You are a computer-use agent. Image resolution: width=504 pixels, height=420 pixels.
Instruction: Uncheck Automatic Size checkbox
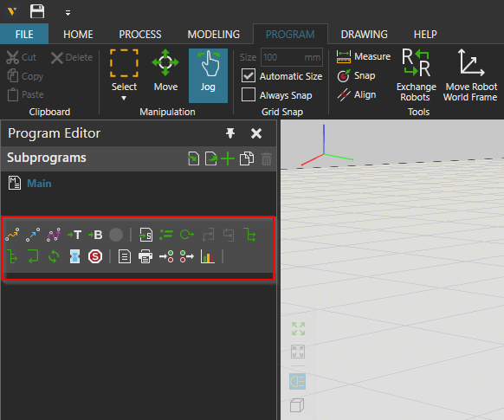pos(249,76)
